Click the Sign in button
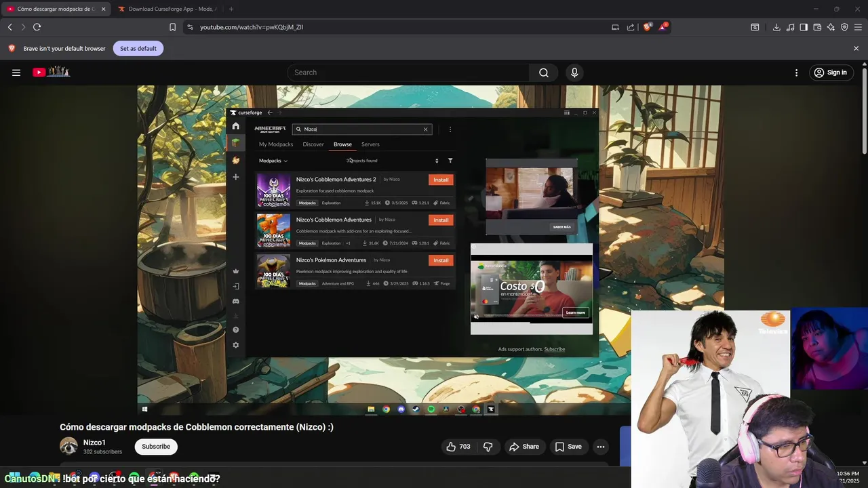This screenshot has height=488, width=868. pos(830,73)
